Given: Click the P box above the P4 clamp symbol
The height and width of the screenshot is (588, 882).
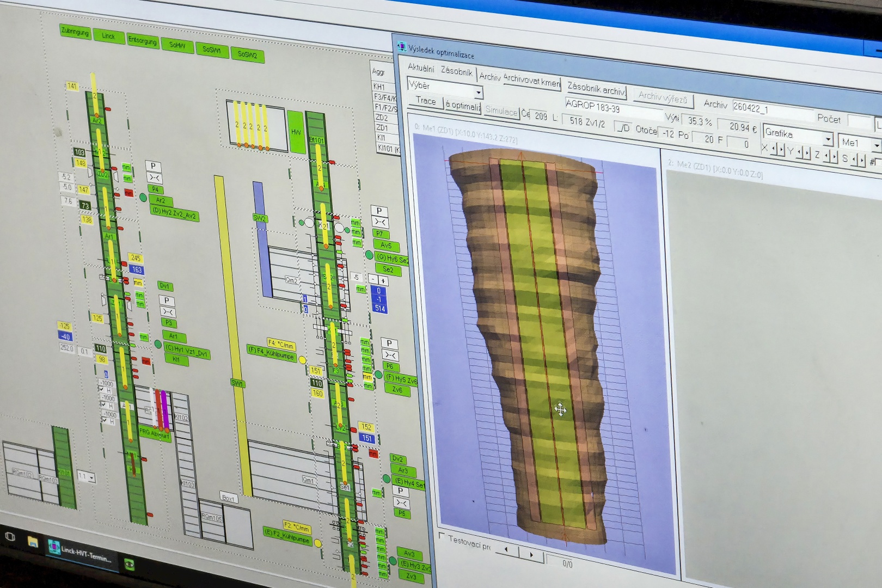Looking at the screenshot, I should tap(153, 166).
